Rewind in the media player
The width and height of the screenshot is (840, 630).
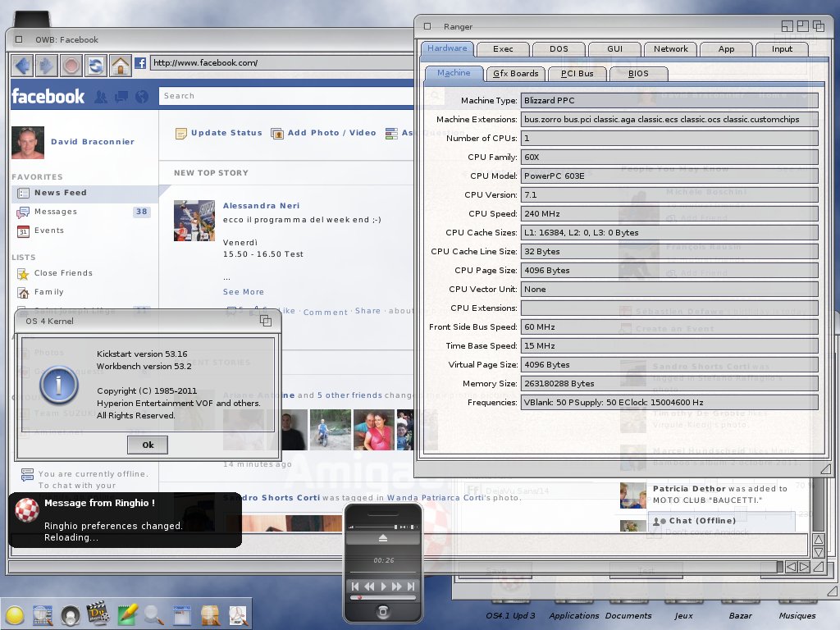tap(369, 587)
